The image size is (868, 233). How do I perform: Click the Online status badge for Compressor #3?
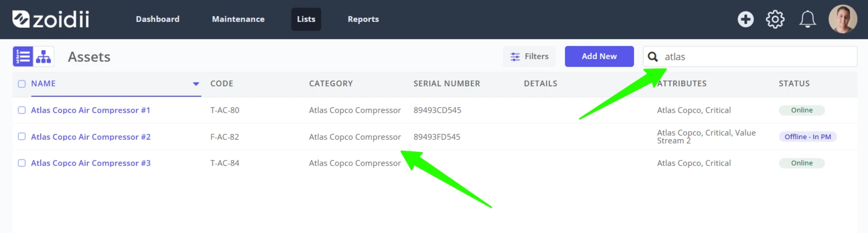pyautogui.click(x=802, y=163)
